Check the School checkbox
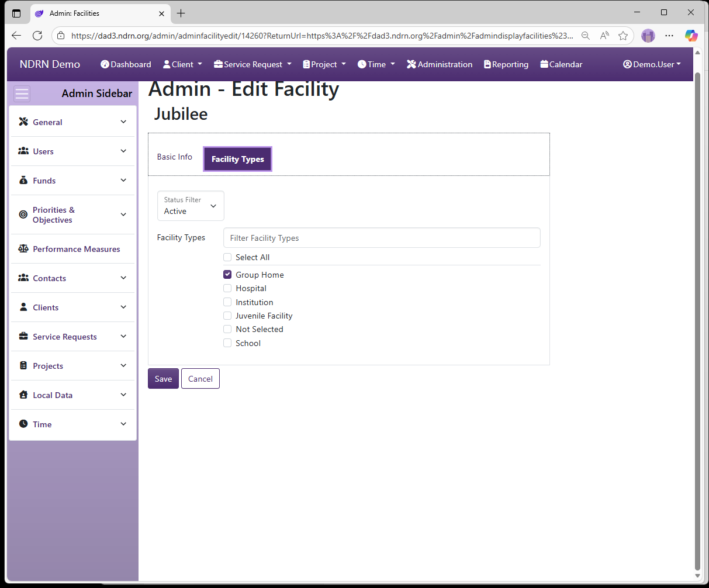This screenshot has height=588, width=709. pos(227,343)
